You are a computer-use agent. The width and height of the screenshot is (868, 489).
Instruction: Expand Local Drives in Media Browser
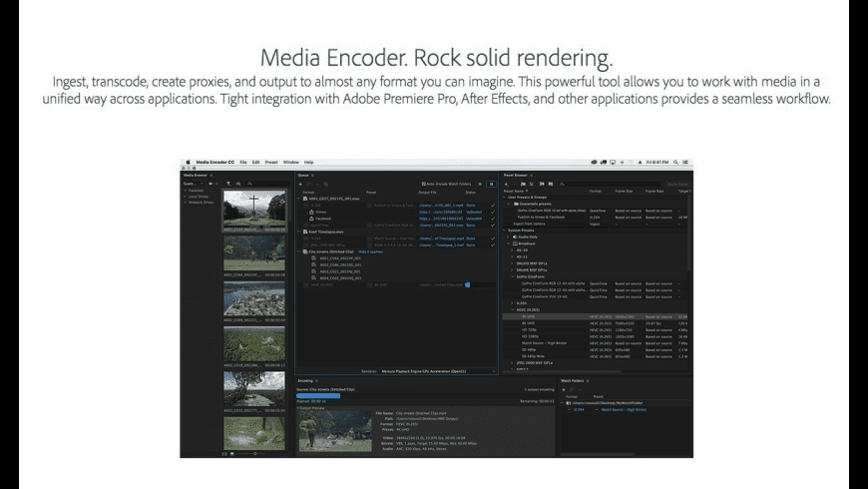186,197
